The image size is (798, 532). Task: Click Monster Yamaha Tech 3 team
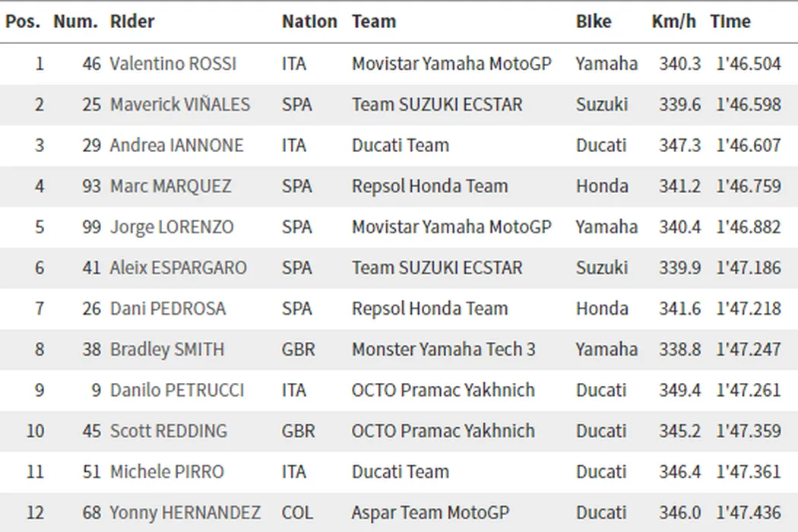444,350
